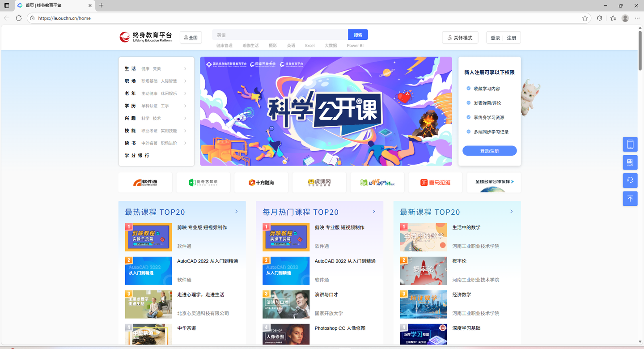Open the 十方融海 partner logo
Image resolution: width=644 pixels, height=349 pixels.
[x=261, y=183]
